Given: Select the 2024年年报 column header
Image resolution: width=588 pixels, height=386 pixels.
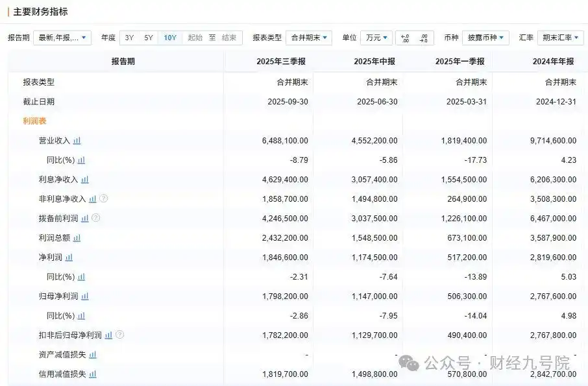Looking at the screenshot, I should [x=551, y=60].
